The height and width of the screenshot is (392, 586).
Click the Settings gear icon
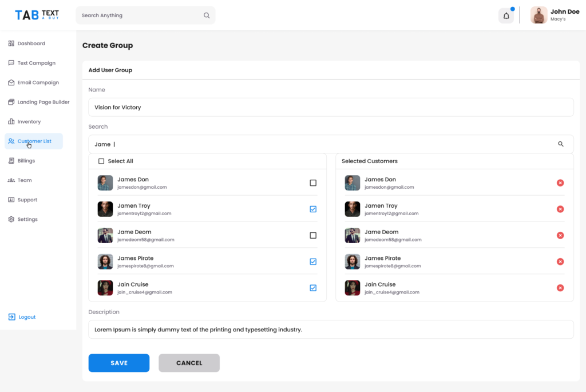(11, 219)
